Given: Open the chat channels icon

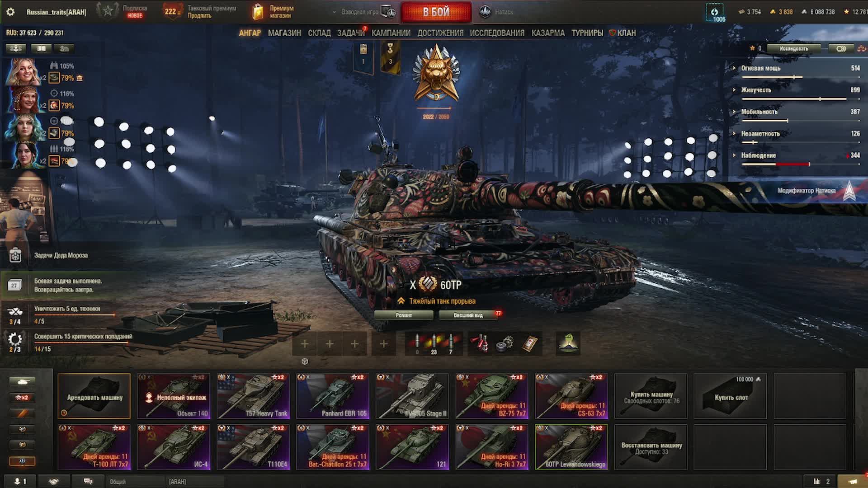Looking at the screenshot, I should point(88,482).
